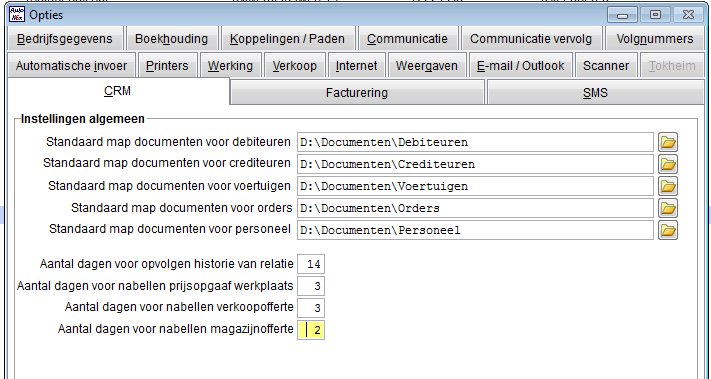Click the Opties window application icon
The width and height of the screenshot is (711, 379).
(x=17, y=15)
